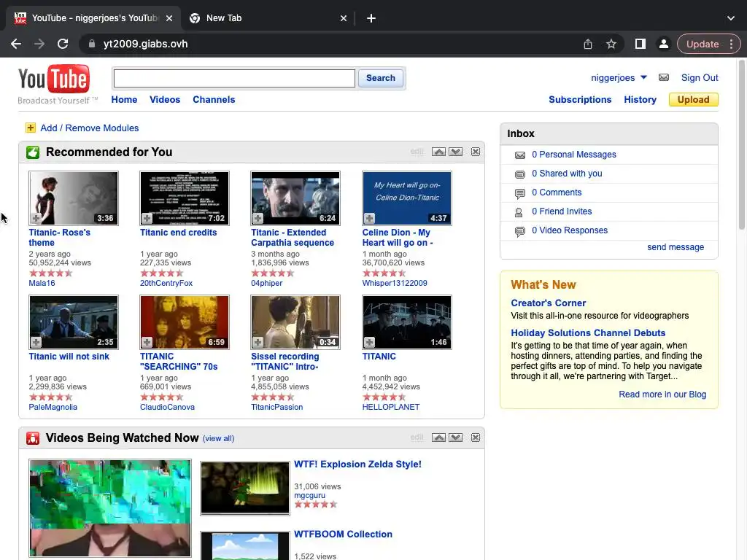Click the Comments speech bubble icon

[519, 193]
